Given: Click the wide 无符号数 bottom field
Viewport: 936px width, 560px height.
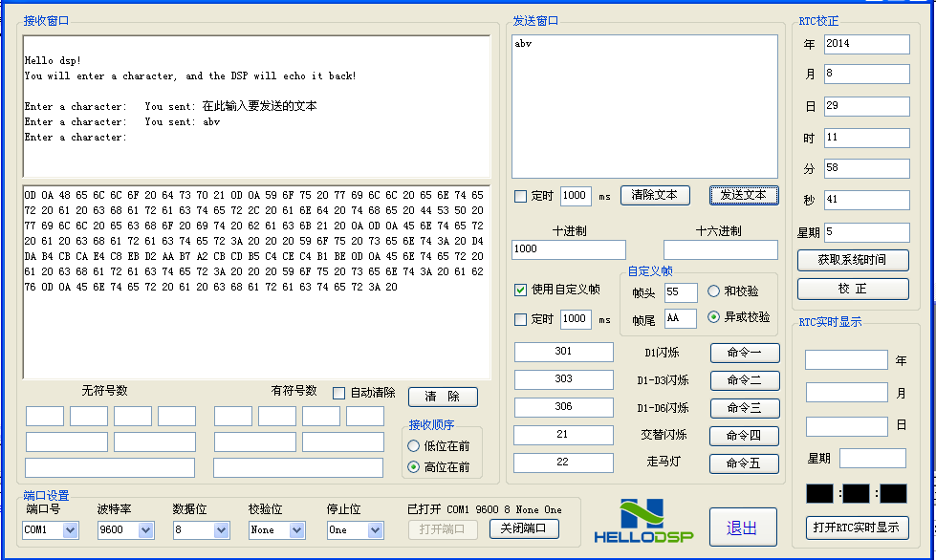Looking at the screenshot, I should 110,467.
